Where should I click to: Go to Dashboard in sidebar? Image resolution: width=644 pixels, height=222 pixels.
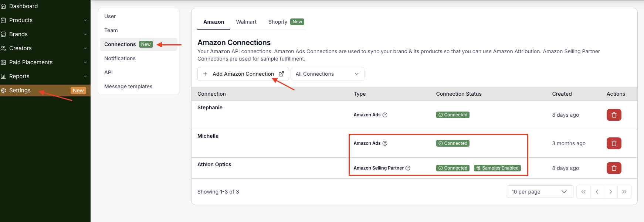pos(23,6)
